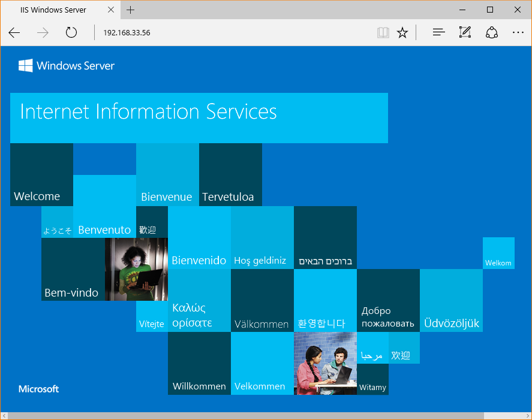Click the Vítejte tile
This screenshot has height=420, width=532.
152,316
